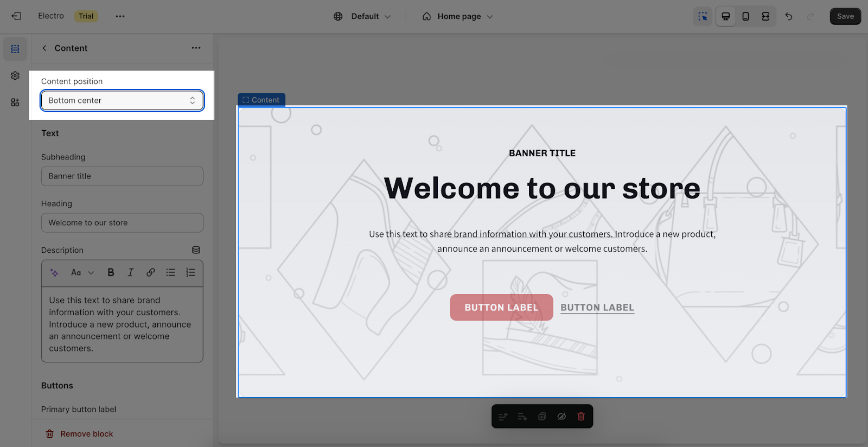Click the exit editor icon
This screenshot has height=447, width=868.
(16, 16)
